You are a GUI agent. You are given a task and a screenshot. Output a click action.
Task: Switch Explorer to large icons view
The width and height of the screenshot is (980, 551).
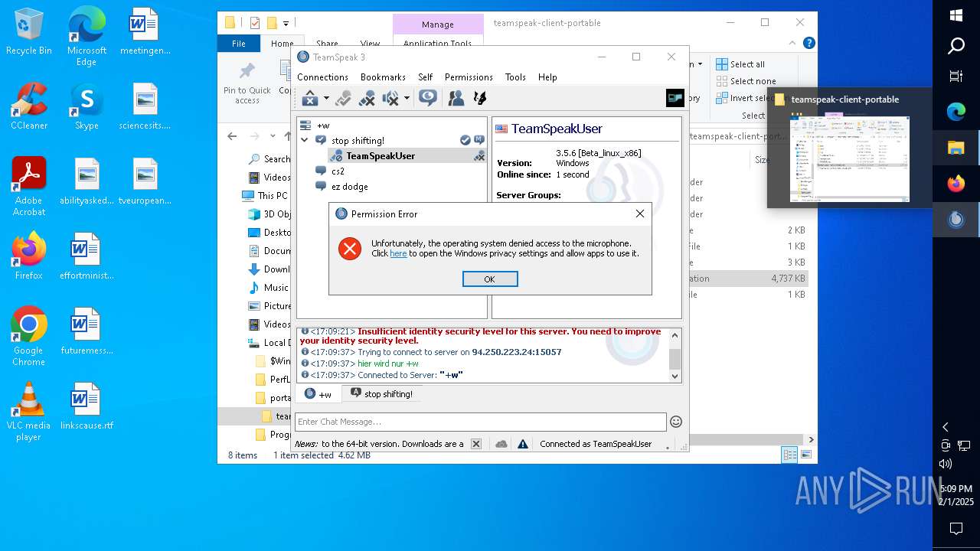[805, 455]
